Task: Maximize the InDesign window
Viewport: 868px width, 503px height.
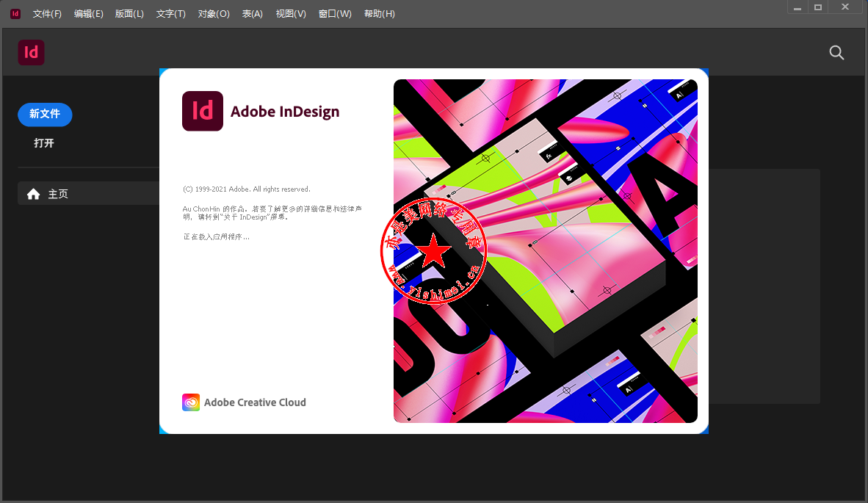Action: tap(817, 7)
